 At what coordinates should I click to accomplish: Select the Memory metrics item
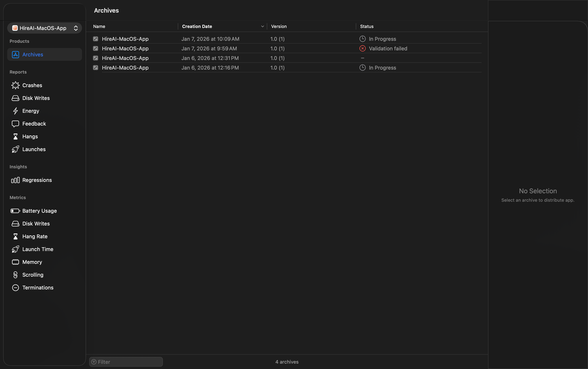pos(32,262)
